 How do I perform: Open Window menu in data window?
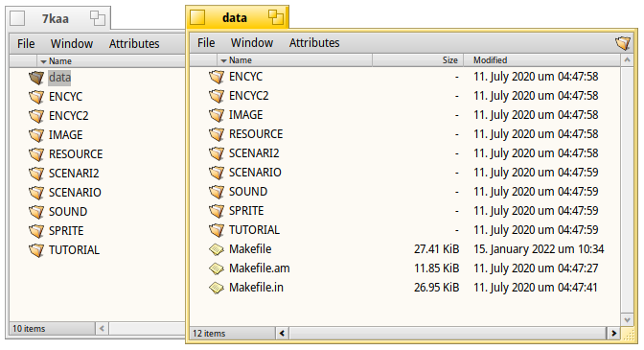(252, 43)
